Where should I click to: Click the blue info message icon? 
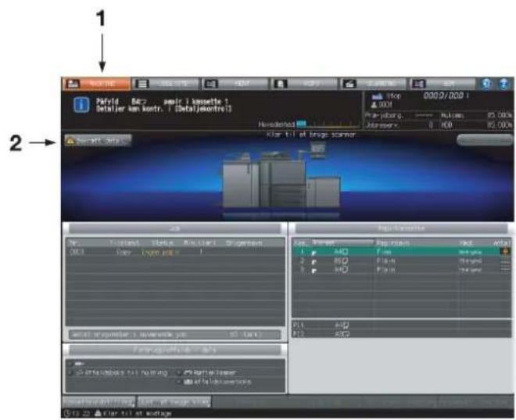click(81, 105)
